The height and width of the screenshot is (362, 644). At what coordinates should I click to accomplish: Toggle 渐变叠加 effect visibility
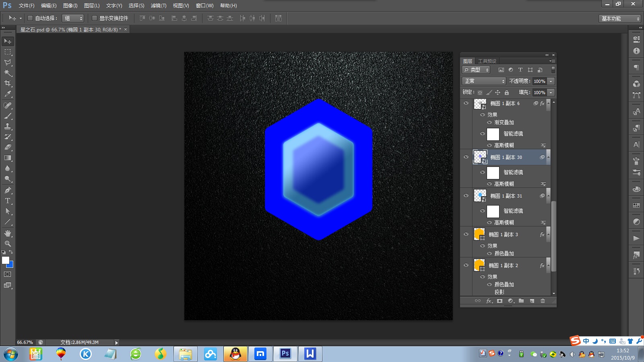(490, 122)
